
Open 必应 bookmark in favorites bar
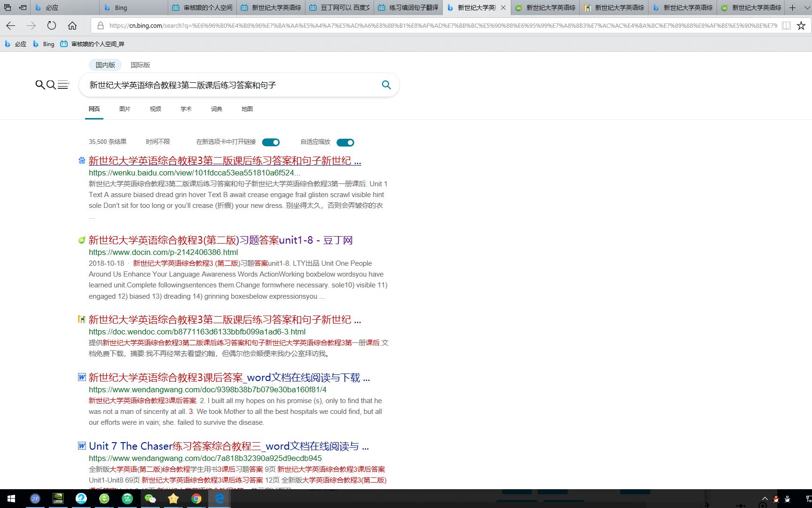[16, 44]
